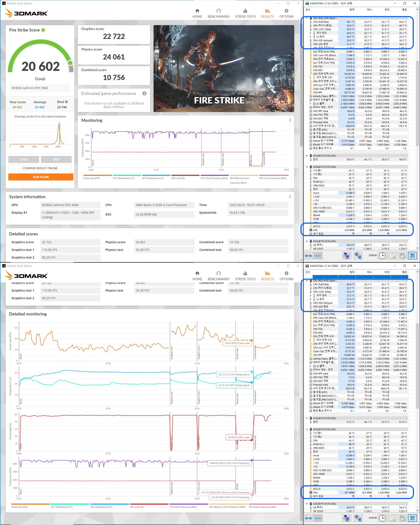Open the Monitoring panel three-dot menu
This screenshot has width=420, height=525.
click(x=290, y=120)
